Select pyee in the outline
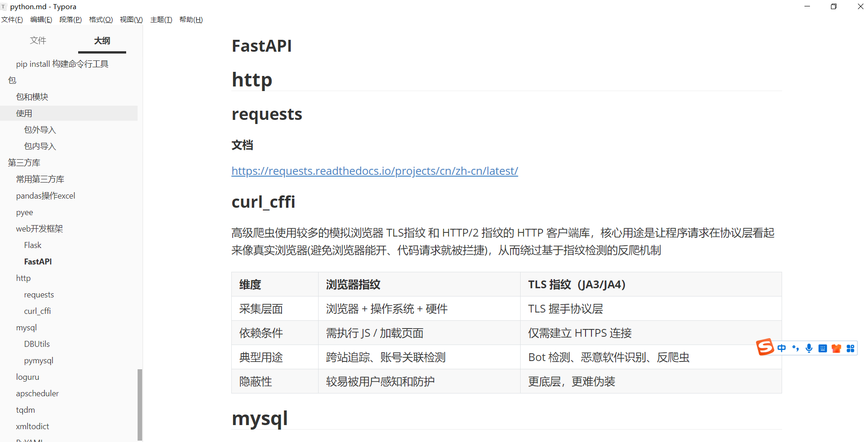The height and width of the screenshot is (442, 868). click(x=25, y=212)
